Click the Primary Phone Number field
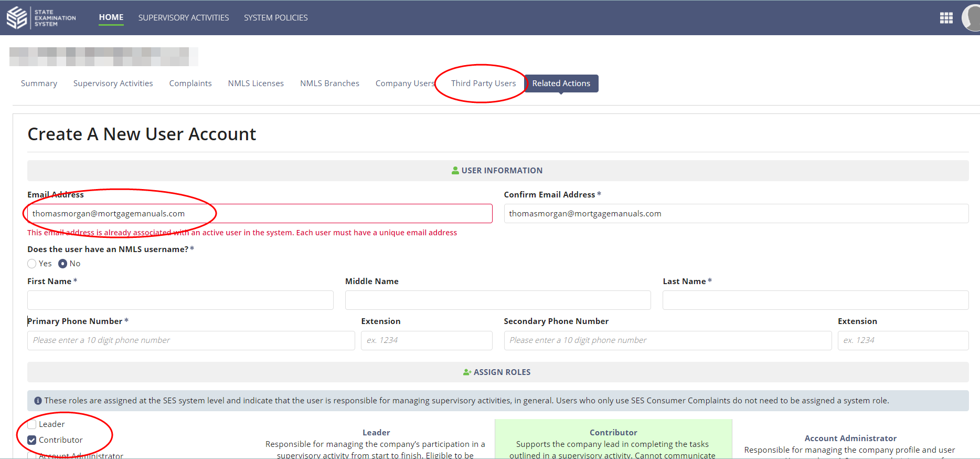The width and height of the screenshot is (980, 459). 191,340
